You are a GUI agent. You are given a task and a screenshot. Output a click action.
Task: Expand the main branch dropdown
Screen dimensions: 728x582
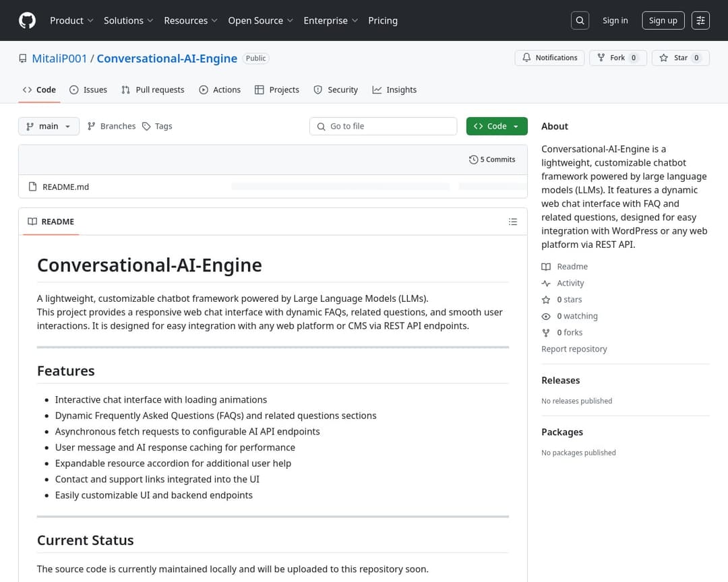(x=49, y=126)
